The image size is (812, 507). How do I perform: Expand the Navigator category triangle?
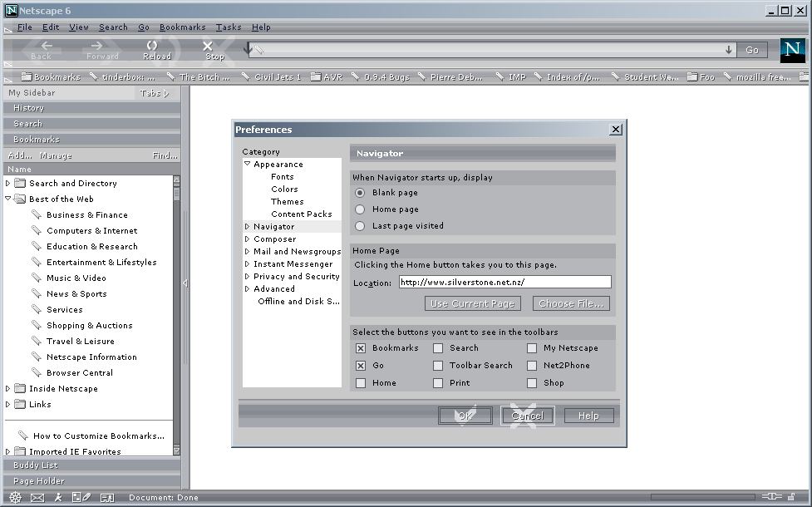tap(248, 226)
